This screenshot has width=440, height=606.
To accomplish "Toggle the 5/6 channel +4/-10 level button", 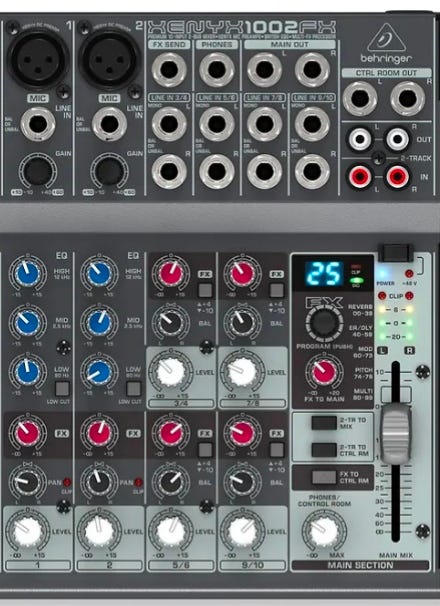I will pos(205,450).
